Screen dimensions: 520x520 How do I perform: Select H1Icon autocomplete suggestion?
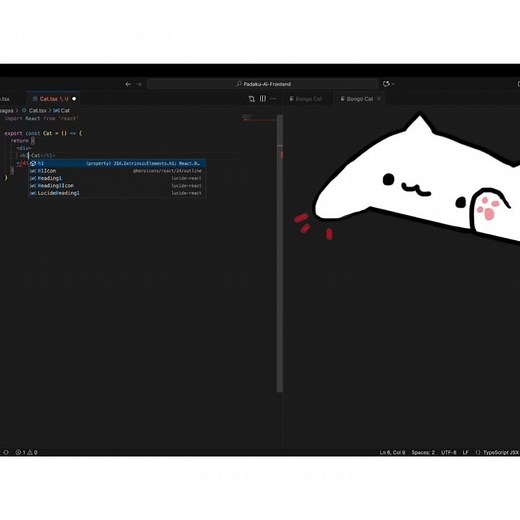coord(117,171)
